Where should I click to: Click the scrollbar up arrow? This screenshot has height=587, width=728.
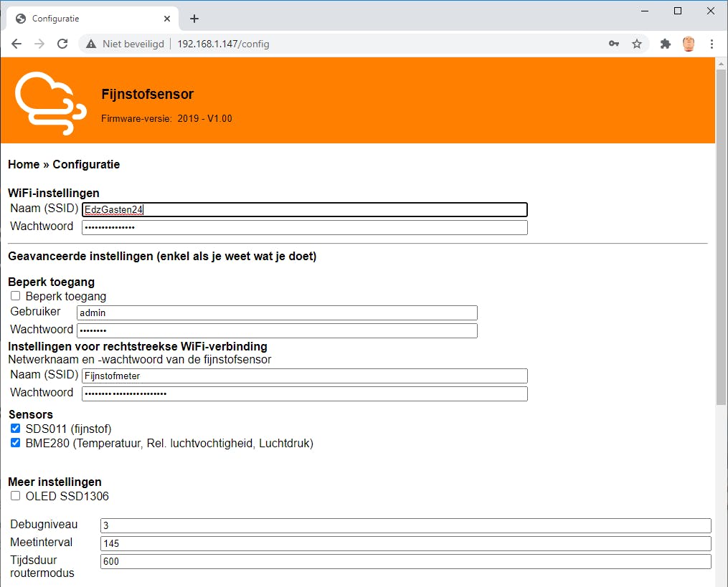click(721, 64)
